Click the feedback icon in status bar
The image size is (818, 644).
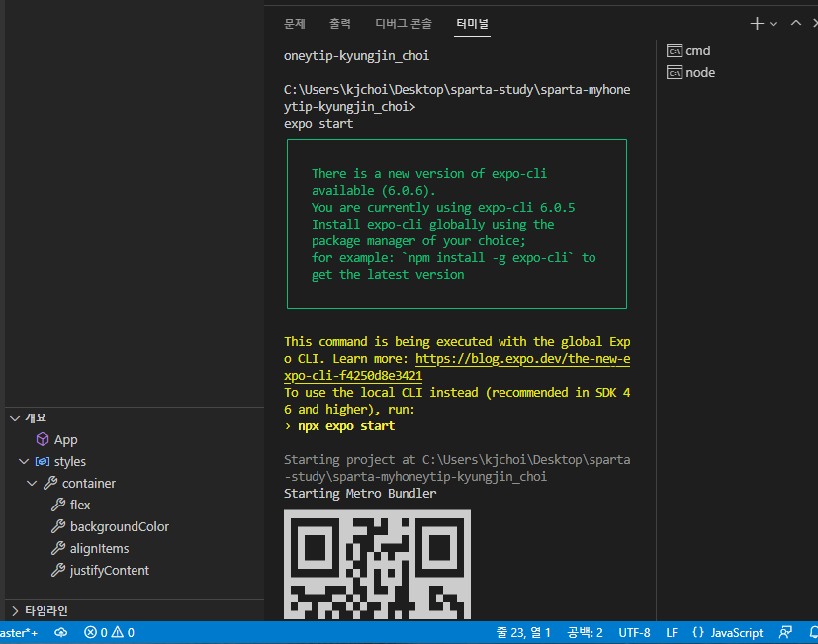coord(785,632)
